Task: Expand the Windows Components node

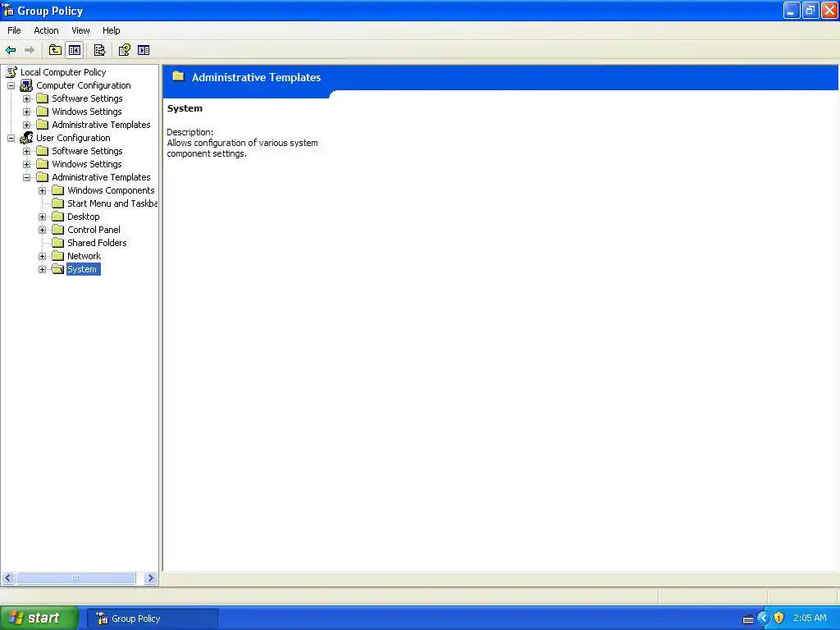Action: (x=43, y=190)
